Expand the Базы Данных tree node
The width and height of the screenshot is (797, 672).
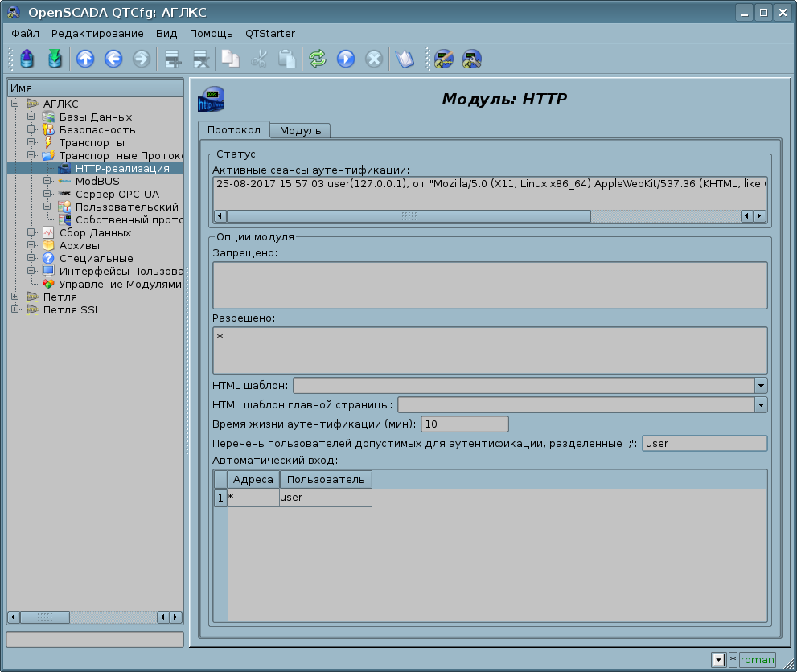coord(31,117)
